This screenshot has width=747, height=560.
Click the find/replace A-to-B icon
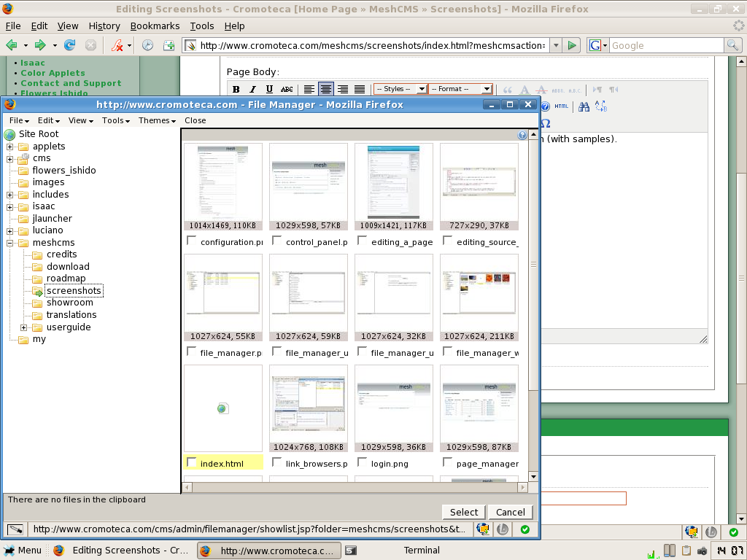[x=601, y=106]
